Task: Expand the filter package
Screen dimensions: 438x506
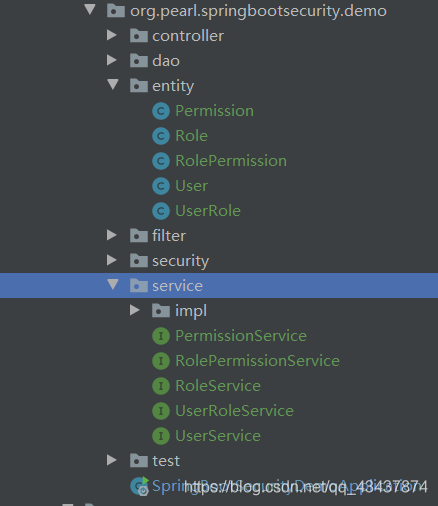Action: point(112,235)
